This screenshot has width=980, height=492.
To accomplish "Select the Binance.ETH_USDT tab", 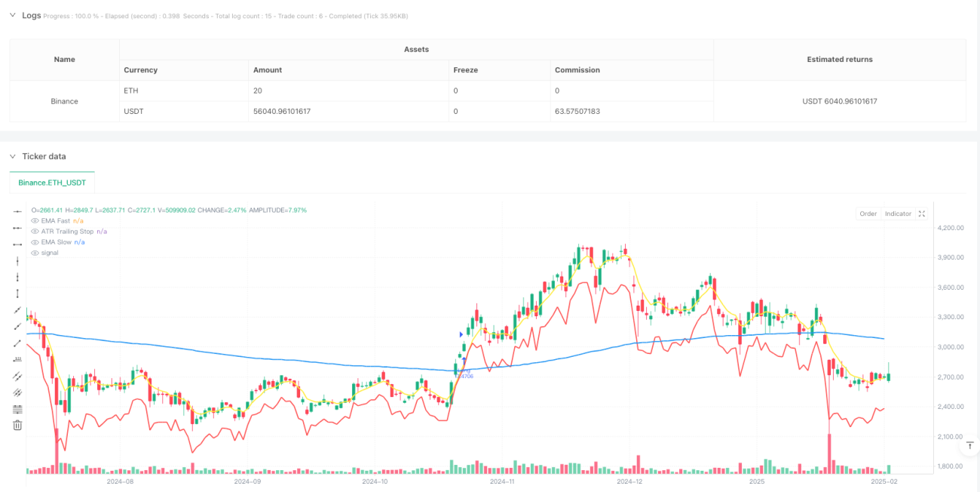I will coord(52,182).
